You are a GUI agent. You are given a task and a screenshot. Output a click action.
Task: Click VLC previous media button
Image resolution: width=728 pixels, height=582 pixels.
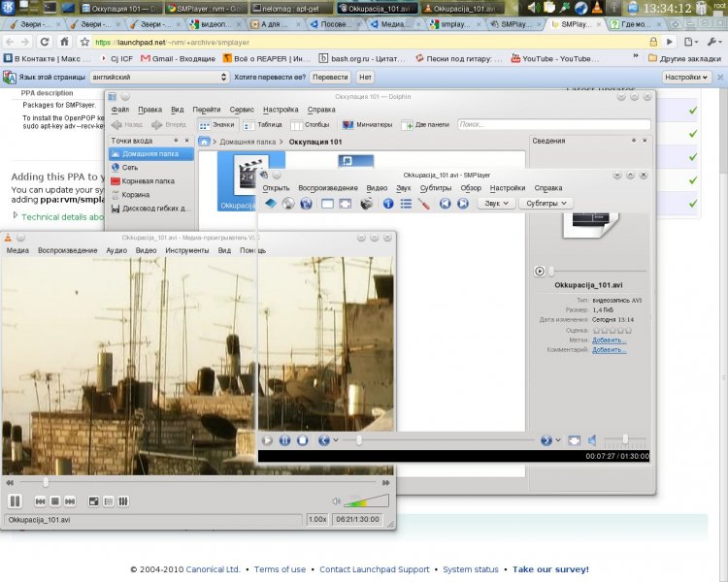[41, 501]
